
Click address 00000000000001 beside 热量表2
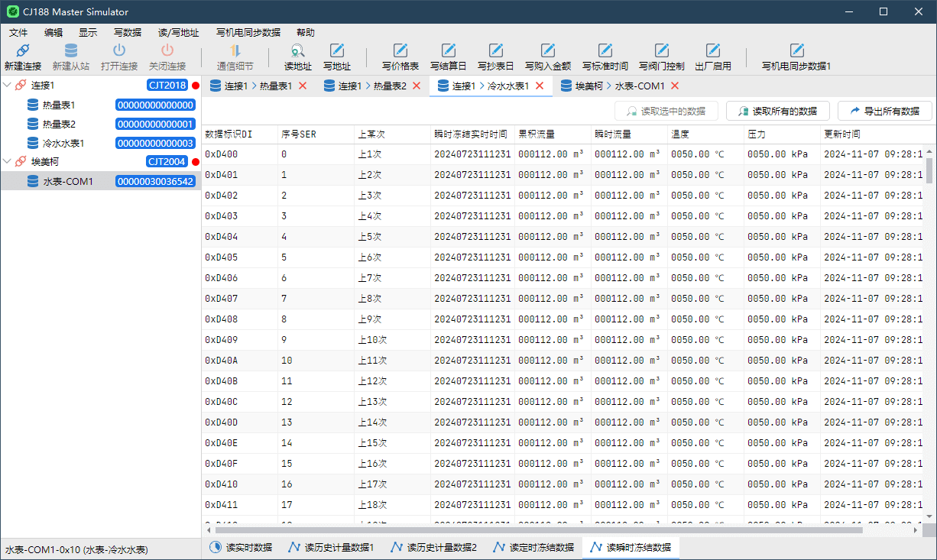tap(156, 124)
